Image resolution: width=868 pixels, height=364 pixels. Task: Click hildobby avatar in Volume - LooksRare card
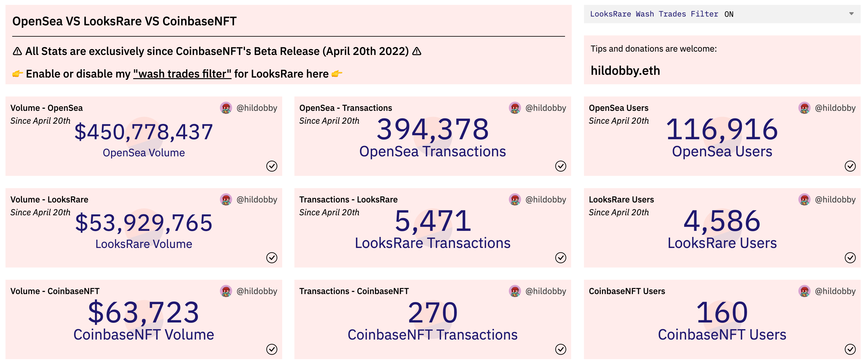[x=226, y=199]
